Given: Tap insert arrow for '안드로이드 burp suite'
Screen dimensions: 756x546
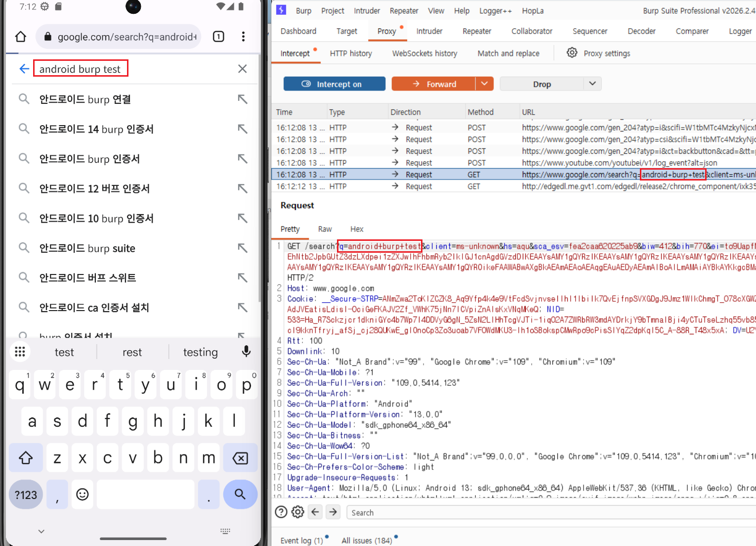Looking at the screenshot, I should click(242, 248).
